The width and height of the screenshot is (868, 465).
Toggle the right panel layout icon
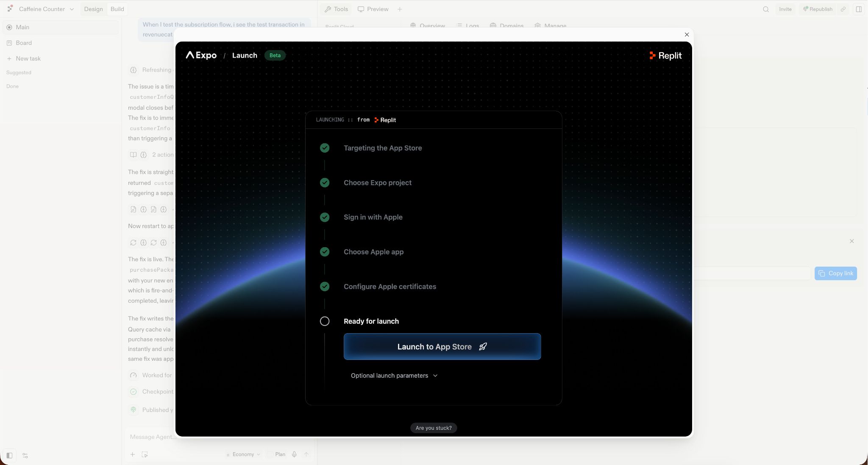coord(859,9)
